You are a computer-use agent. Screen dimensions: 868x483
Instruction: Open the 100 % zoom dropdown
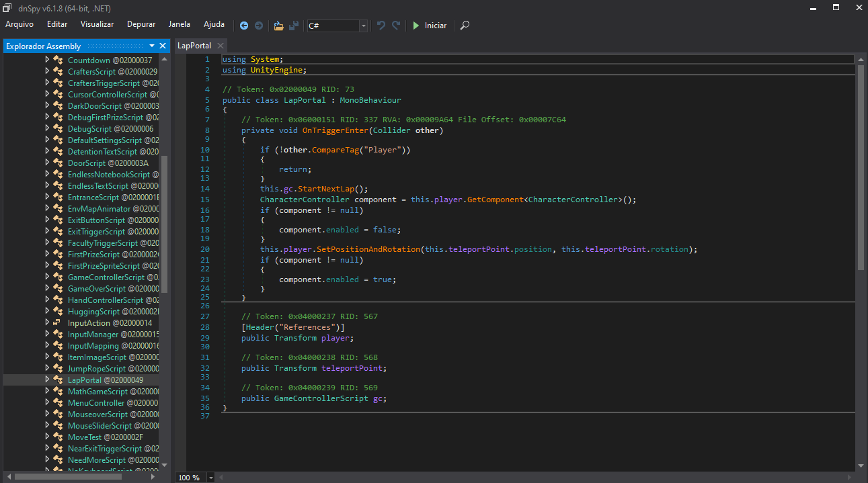point(210,478)
